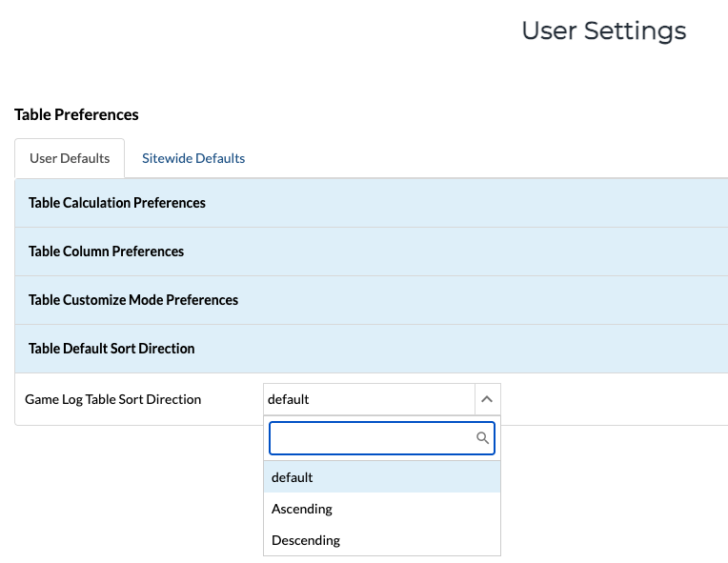Click blank tab strip area beside Sitewide Defaults
The width and height of the screenshot is (728, 563).
coord(476,158)
